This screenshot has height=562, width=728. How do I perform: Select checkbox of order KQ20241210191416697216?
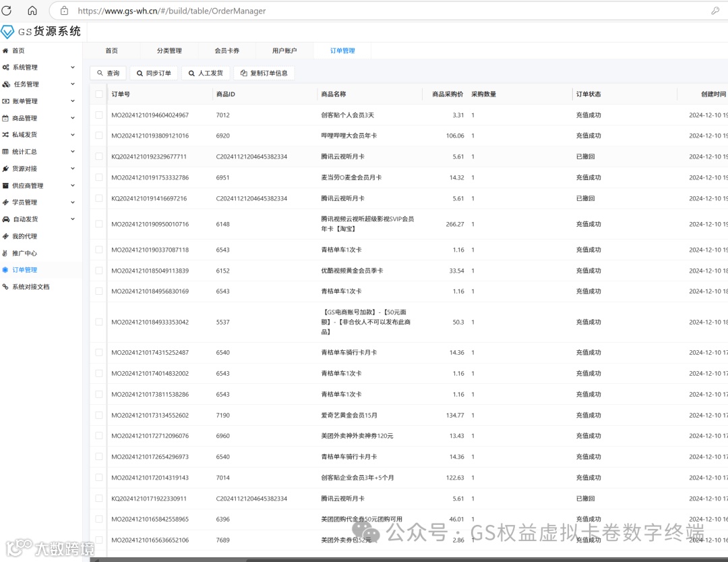point(99,198)
